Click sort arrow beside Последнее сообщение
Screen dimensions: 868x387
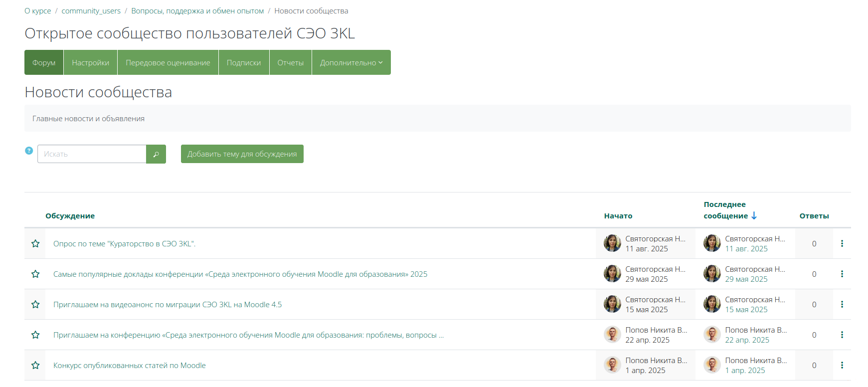[754, 215]
